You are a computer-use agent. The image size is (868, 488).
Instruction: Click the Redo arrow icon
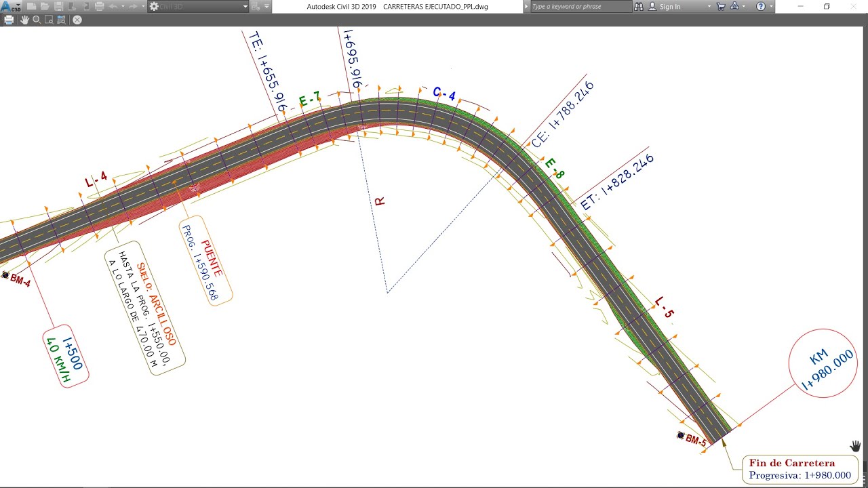click(x=133, y=6)
